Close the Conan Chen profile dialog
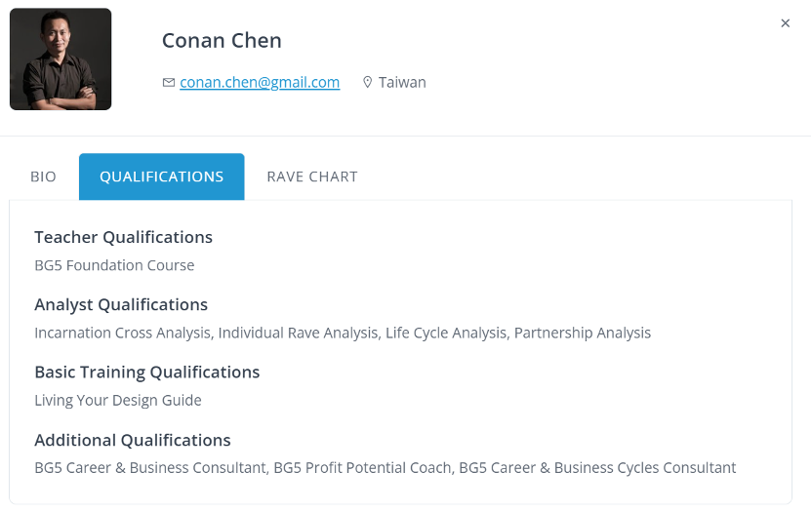This screenshot has width=812, height=511. [x=785, y=23]
